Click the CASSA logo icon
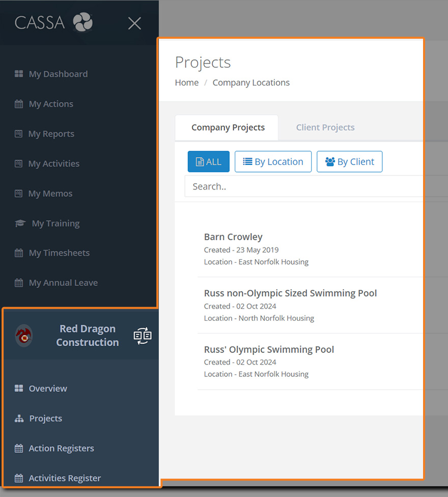The width and height of the screenshot is (448, 497). (82, 23)
